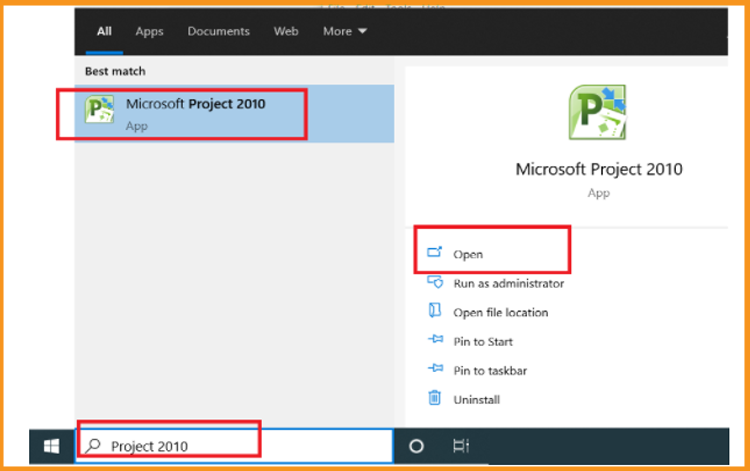Click the large Project 2010 app icon

[597, 112]
